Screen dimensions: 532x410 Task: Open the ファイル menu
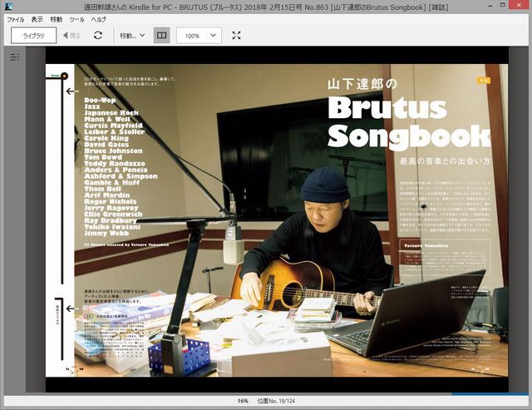16,20
